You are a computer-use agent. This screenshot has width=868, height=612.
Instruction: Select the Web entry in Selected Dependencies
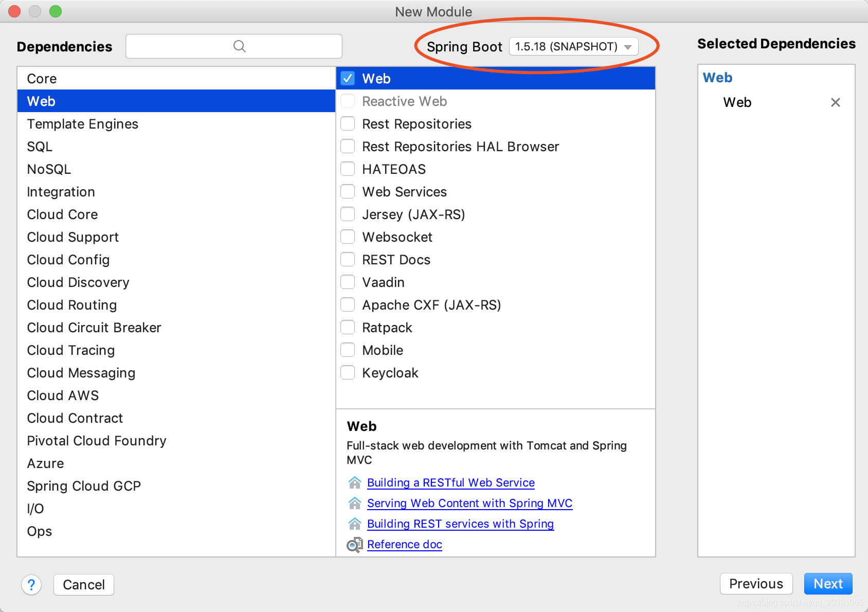(737, 102)
